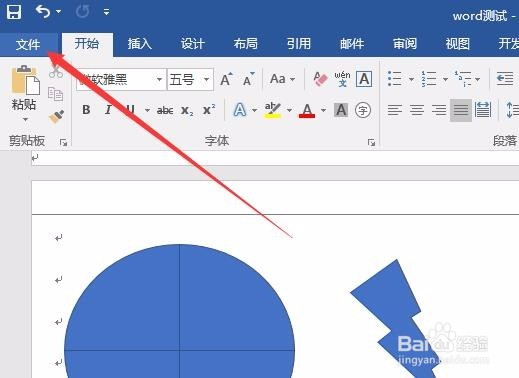Image resolution: width=519 pixels, height=378 pixels.
Task: Expand the 粘贴 paste options arrow
Action: pyautogui.click(x=25, y=119)
